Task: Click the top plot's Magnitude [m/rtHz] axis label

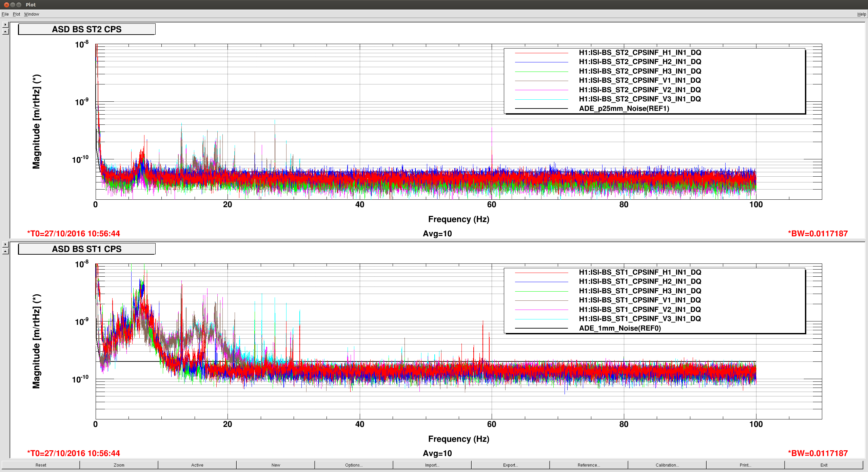Action: 36,122
